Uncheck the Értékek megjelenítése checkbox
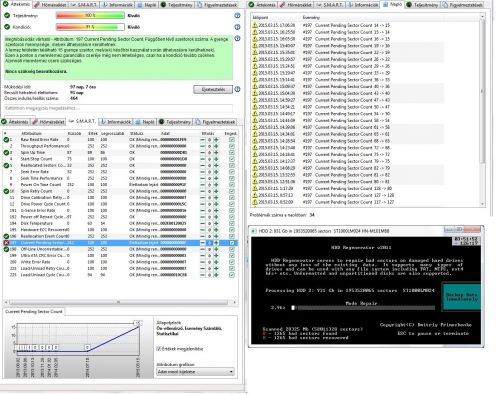 [159, 349]
